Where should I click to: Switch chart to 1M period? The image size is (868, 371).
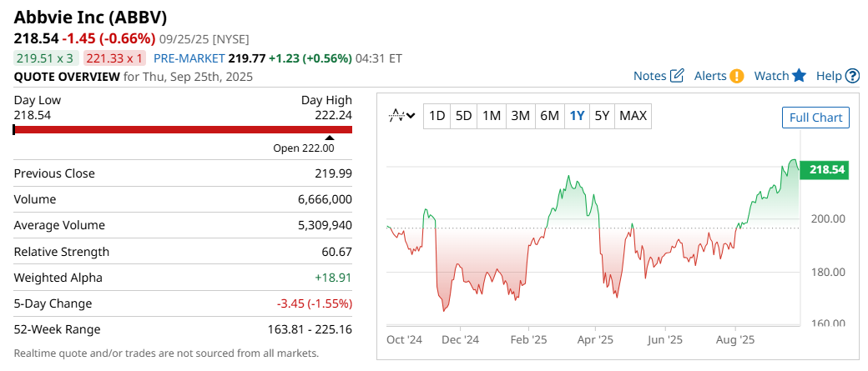pyautogui.click(x=492, y=116)
